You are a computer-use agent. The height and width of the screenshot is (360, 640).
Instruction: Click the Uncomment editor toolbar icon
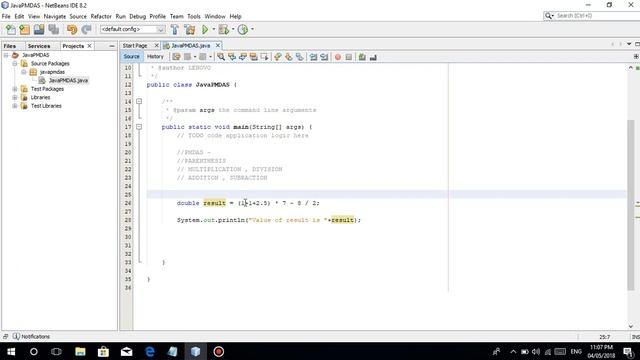point(373,57)
